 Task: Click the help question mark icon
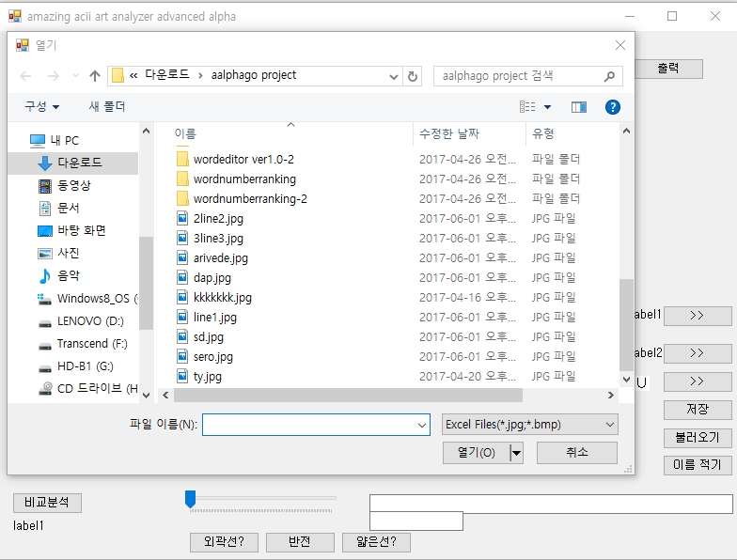(613, 107)
